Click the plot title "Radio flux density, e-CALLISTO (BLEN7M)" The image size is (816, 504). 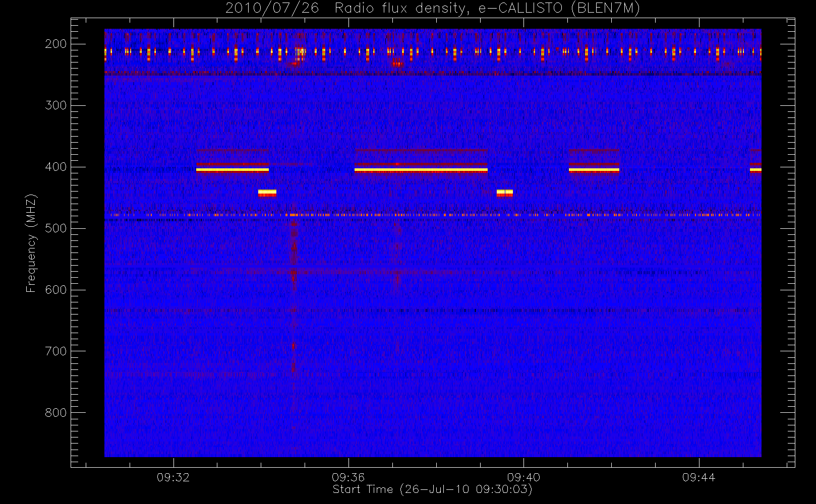click(487, 9)
